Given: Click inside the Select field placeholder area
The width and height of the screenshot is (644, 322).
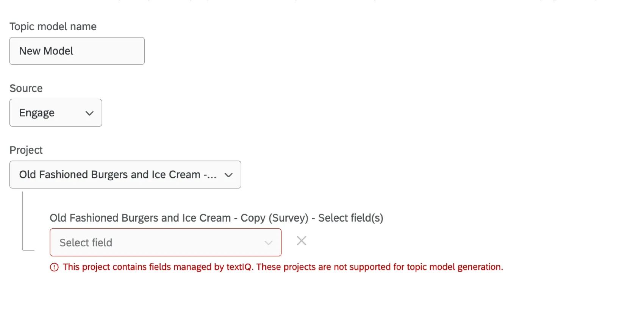Looking at the screenshot, I should point(114,242).
